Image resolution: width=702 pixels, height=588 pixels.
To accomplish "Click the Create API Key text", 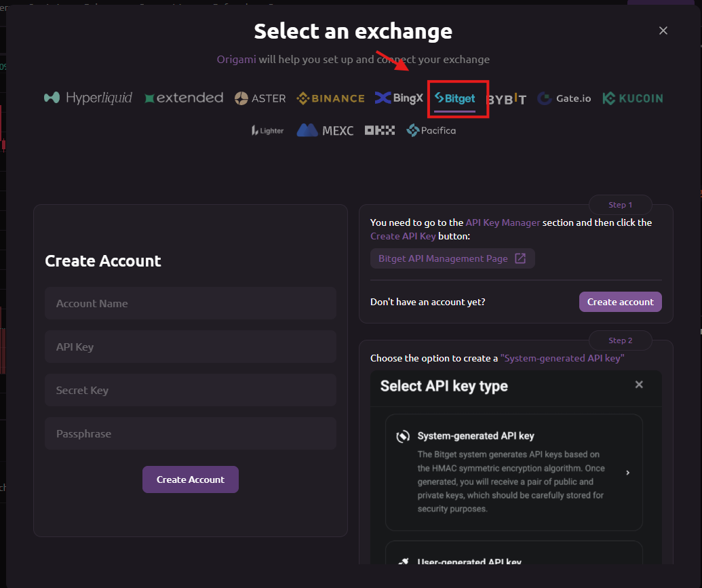I will point(403,236).
